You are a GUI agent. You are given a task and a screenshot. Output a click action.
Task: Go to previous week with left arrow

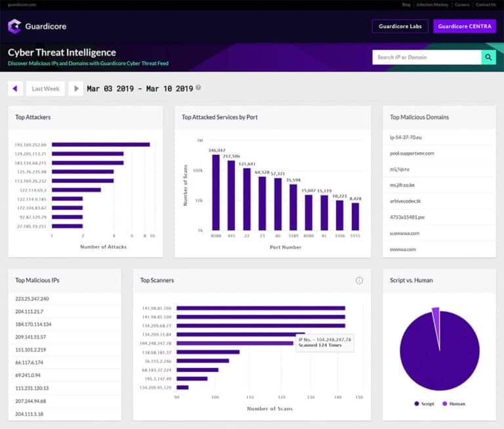15,89
